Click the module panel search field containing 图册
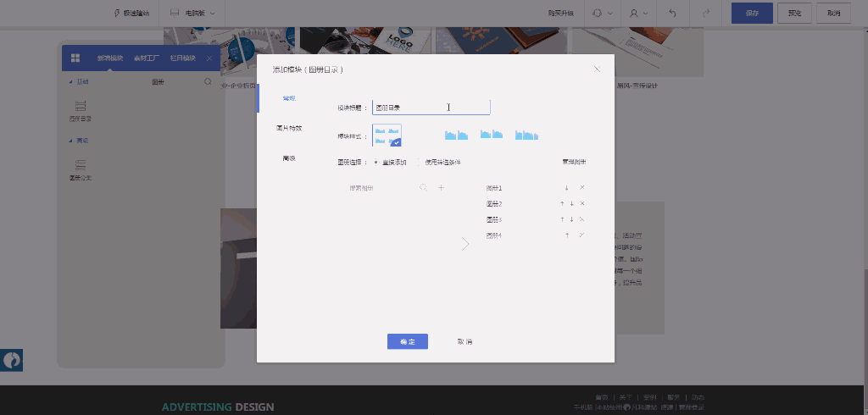Screen dimensions: 868x415 point(158,82)
